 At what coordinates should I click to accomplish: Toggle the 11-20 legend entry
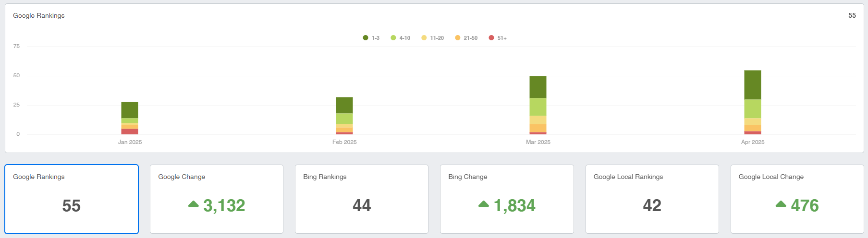coord(432,38)
